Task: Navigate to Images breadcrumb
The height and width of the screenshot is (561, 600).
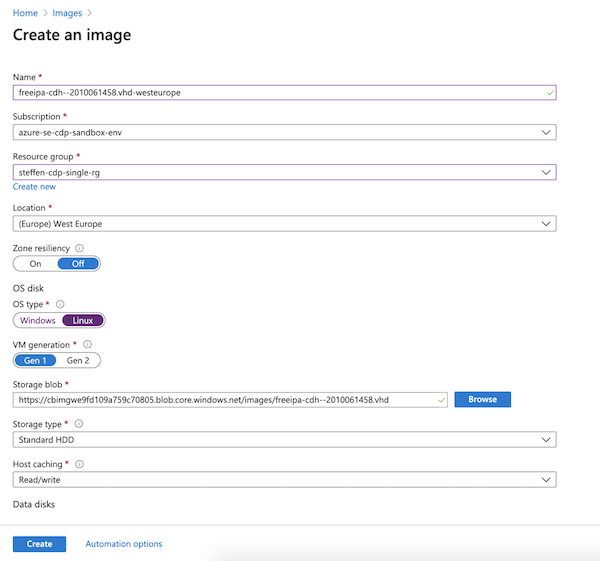Action: pos(67,13)
